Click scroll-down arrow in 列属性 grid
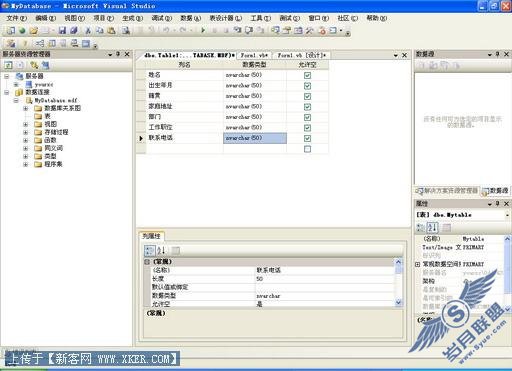The width and height of the screenshot is (512, 371). [398, 303]
